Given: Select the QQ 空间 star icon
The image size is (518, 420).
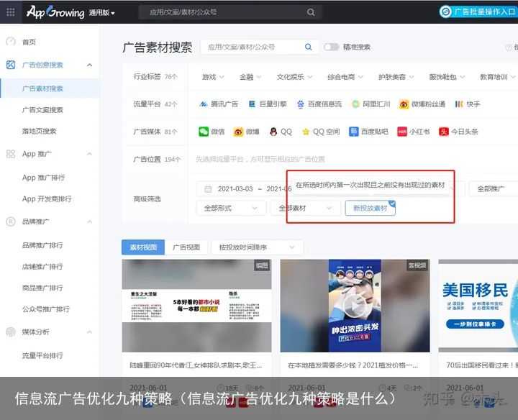Looking at the screenshot, I should [306, 132].
